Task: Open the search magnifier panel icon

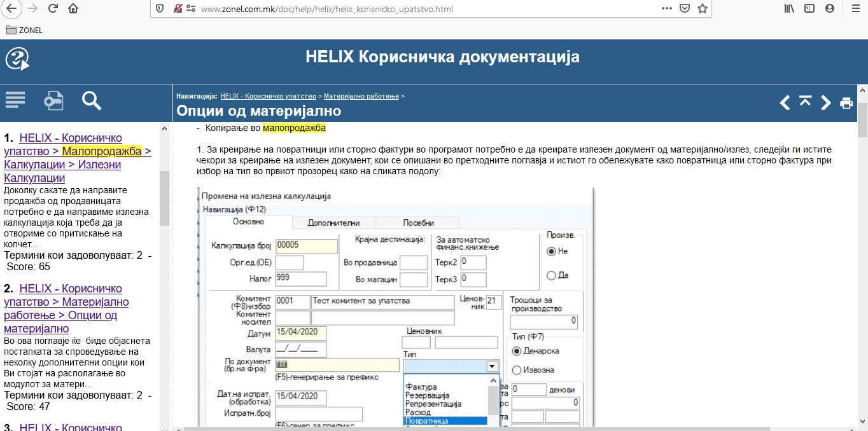Action: point(92,100)
